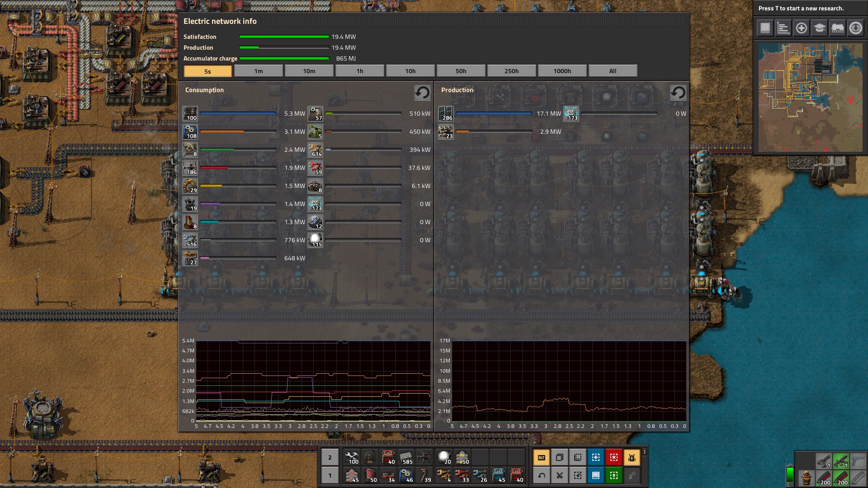Click the minimap

click(x=811, y=98)
